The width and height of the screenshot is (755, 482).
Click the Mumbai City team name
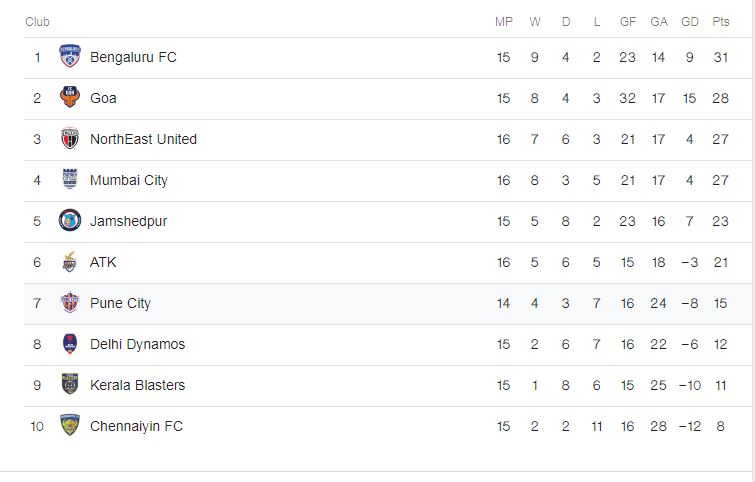click(x=129, y=180)
